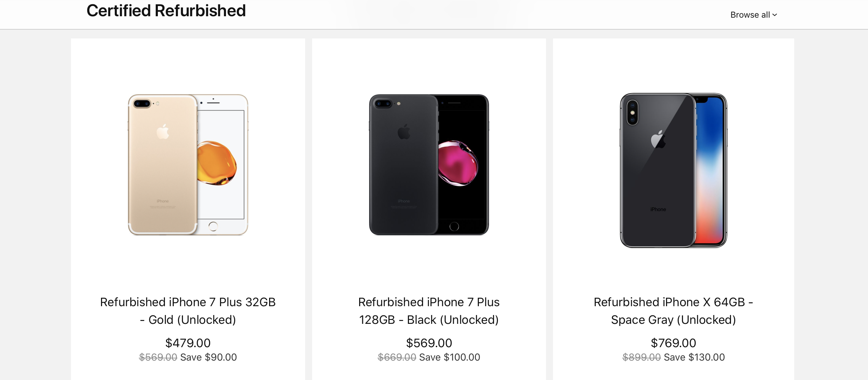Open the Browse all dropdown

tap(754, 15)
